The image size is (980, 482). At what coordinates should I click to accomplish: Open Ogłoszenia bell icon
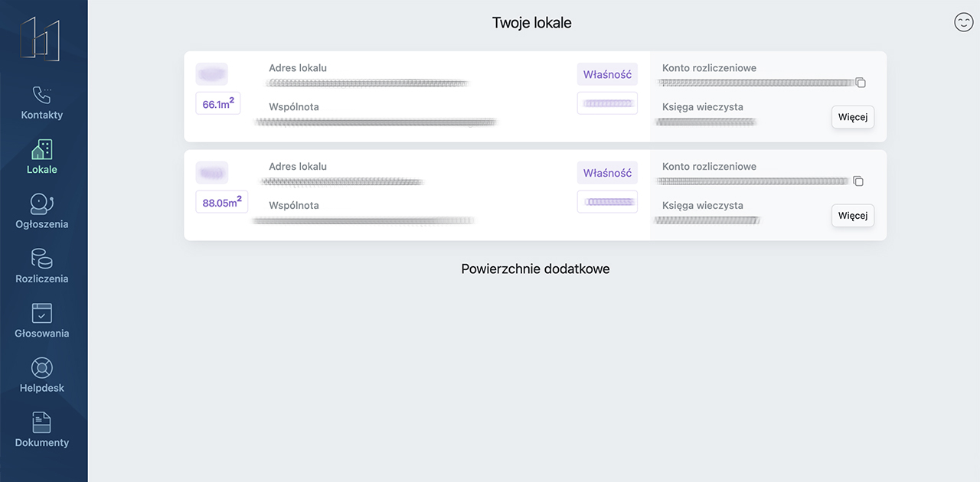pos(41,204)
